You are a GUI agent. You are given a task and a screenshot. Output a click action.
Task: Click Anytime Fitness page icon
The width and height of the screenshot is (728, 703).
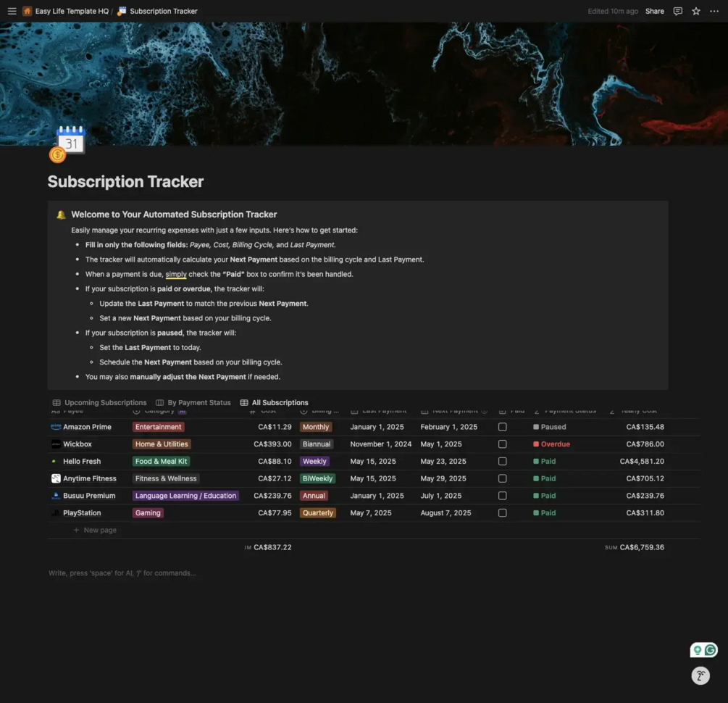coord(56,478)
